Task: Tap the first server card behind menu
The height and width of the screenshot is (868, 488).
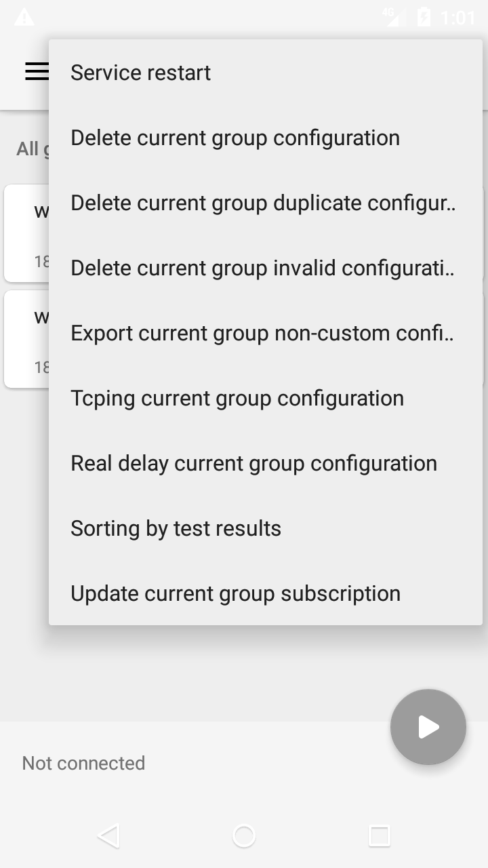Action: [27, 233]
